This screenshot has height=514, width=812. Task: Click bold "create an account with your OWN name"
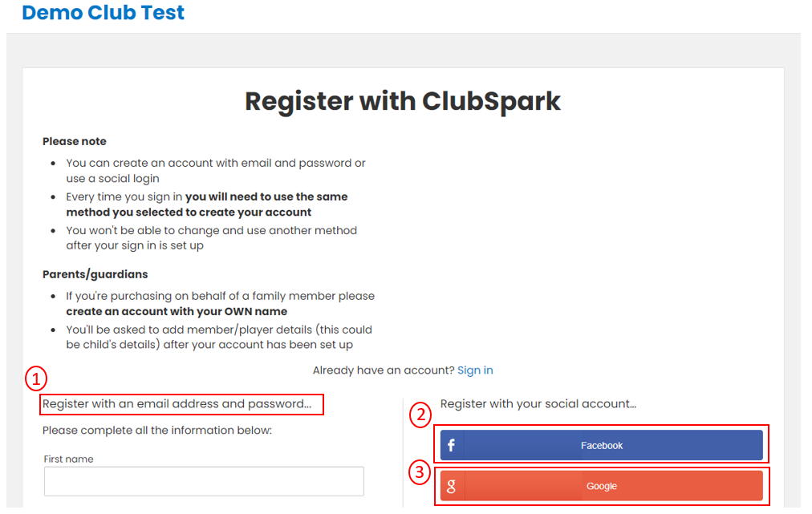click(x=177, y=312)
